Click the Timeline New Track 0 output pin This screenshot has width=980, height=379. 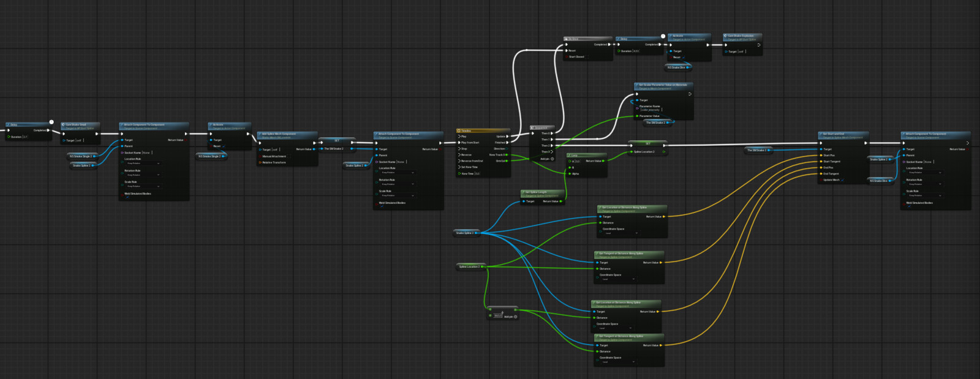coord(507,155)
